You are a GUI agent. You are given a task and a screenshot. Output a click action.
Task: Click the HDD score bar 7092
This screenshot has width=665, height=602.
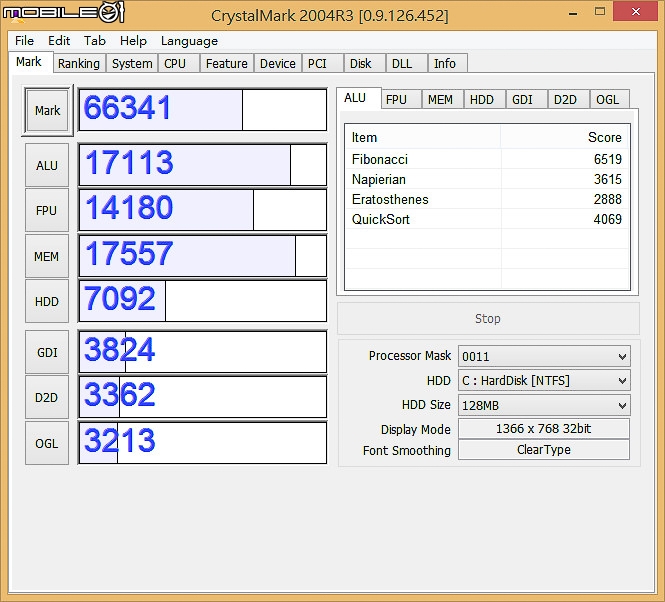pos(203,301)
